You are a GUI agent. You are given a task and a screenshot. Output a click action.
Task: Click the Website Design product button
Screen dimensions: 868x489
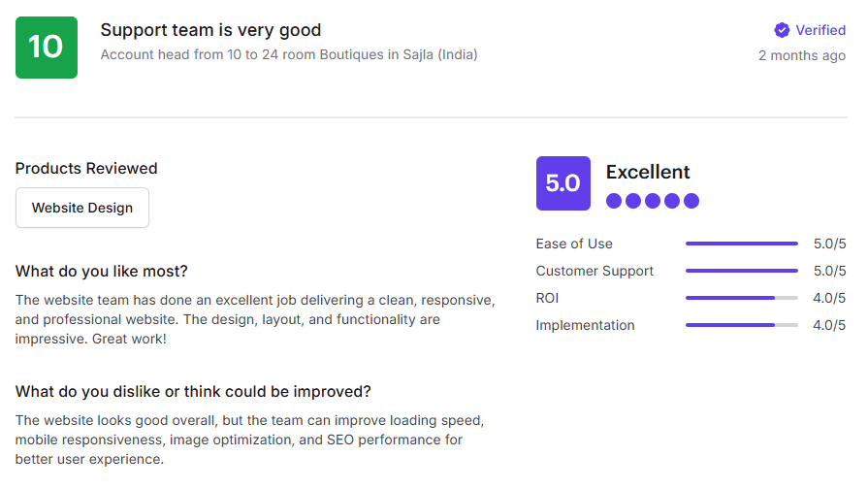[x=82, y=208]
